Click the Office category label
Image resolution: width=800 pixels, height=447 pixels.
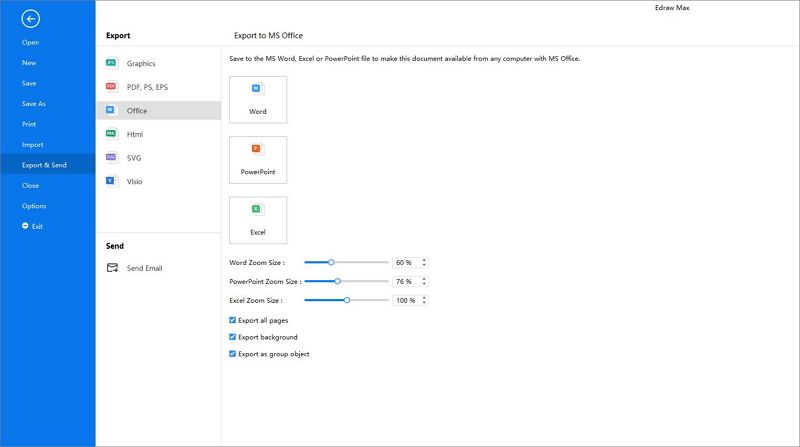137,110
